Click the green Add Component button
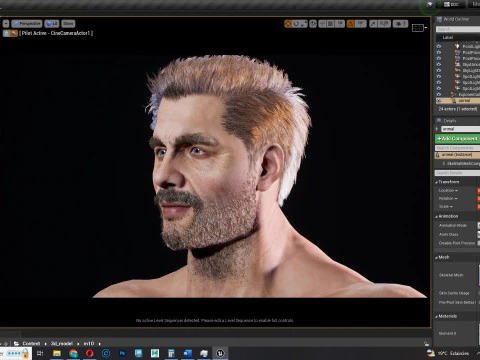The image size is (480, 360). [457, 138]
